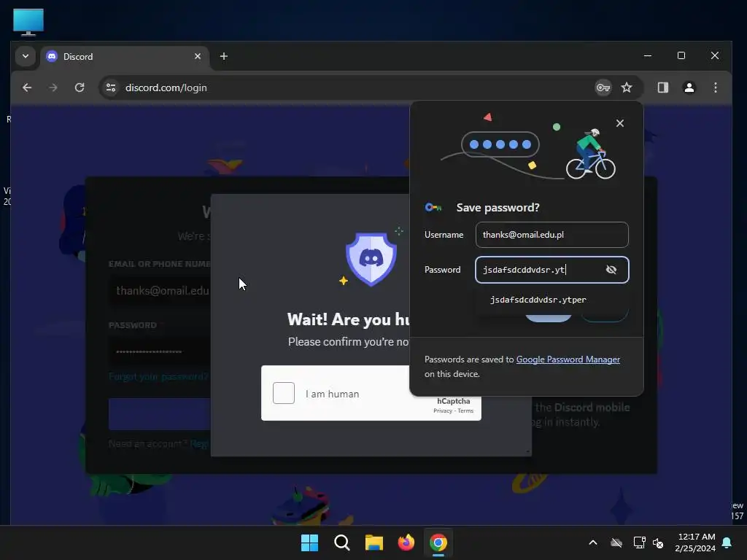Open the hCaptcha Privacy link

coord(443,411)
